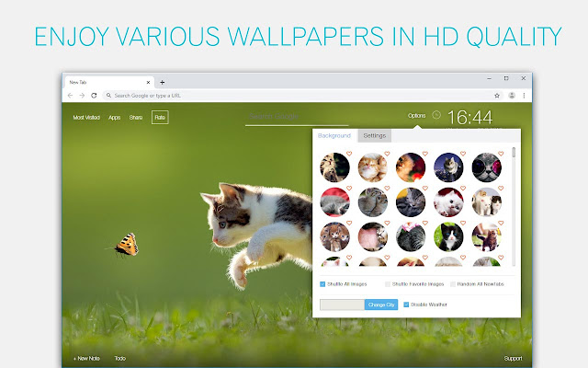
Task: Favorite the sleeping orange kitten wallpaper heart
Action: point(387,154)
